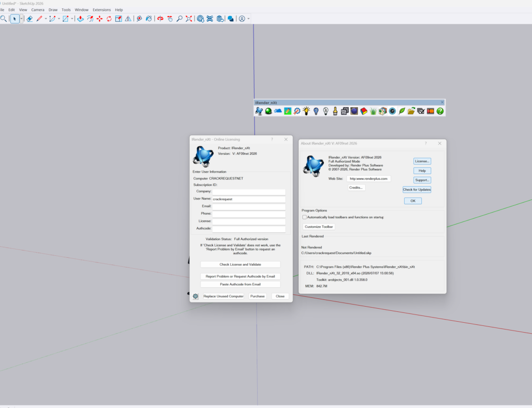Select the Arc tool
Image resolution: width=532 pixels, height=408 pixels.
tap(52, 19)
